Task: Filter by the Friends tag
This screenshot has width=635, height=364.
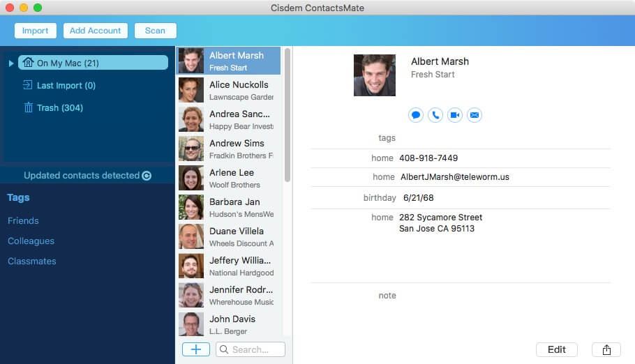Action: (23, 220)
